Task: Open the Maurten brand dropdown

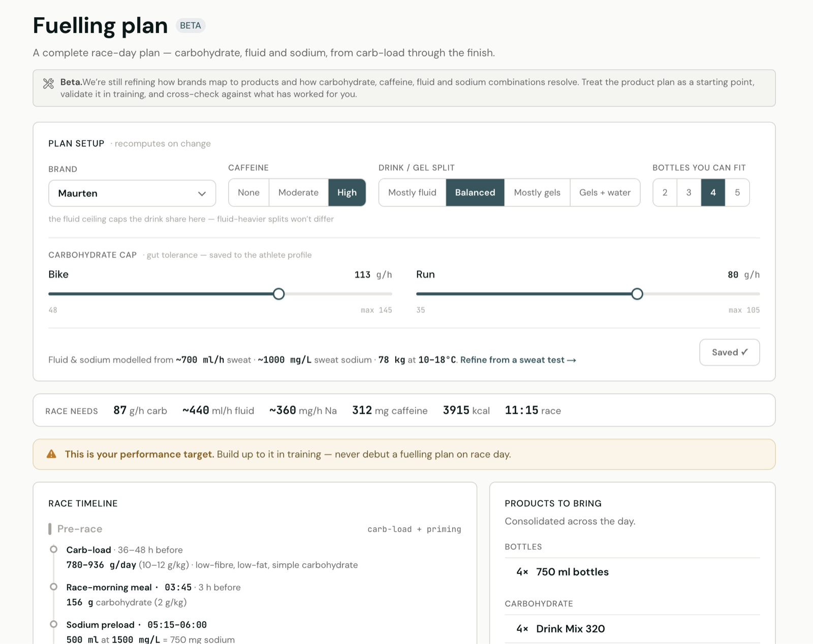Action: (x=132, y=193)
